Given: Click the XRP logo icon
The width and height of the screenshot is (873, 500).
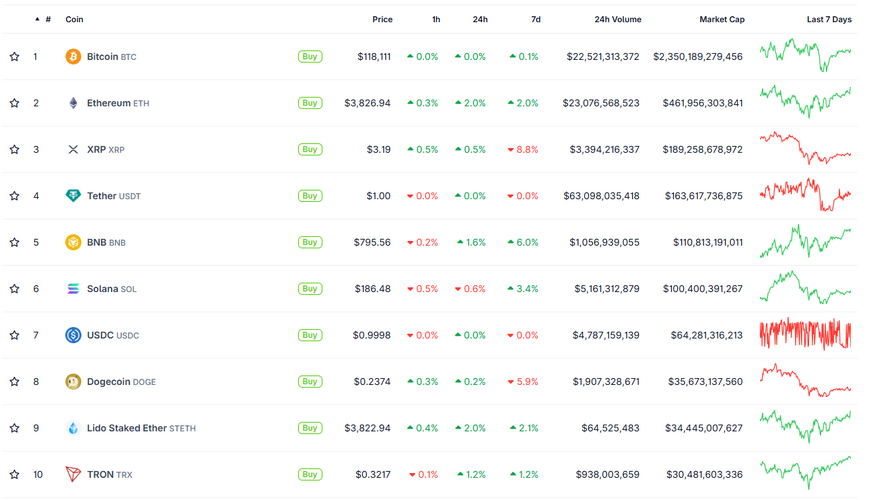Looking at the screenshot, I should 73,150.
